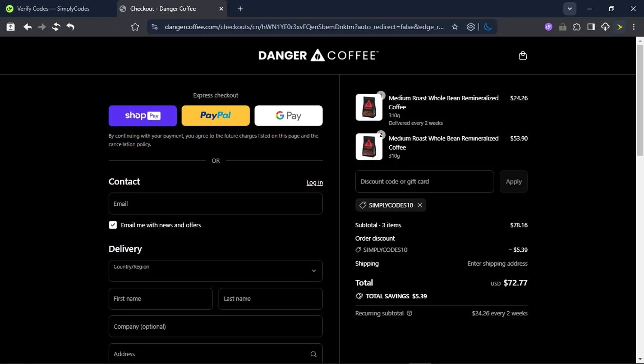Remove the SIMPLYCODES10 discount tag

(x=420, y=205)
